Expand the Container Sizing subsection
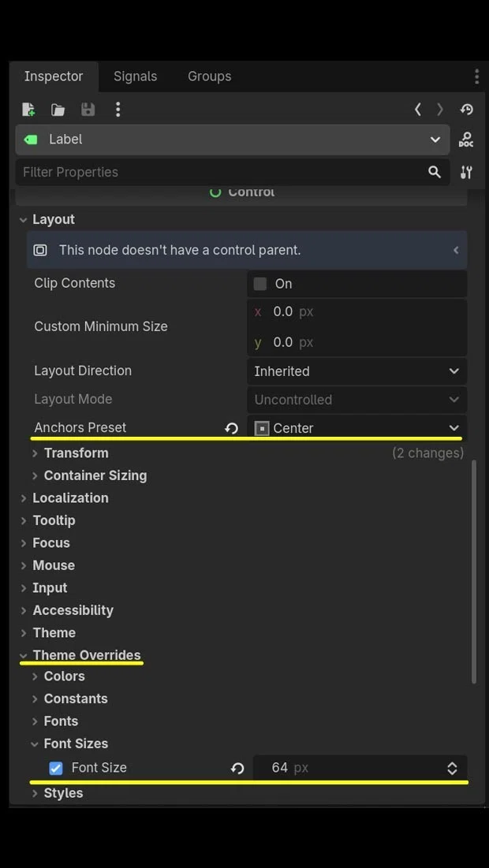The image size is (489, 868). click(95, 475)
